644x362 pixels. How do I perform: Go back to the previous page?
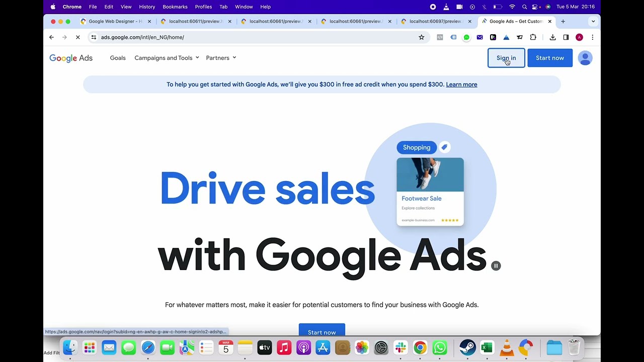51,37
